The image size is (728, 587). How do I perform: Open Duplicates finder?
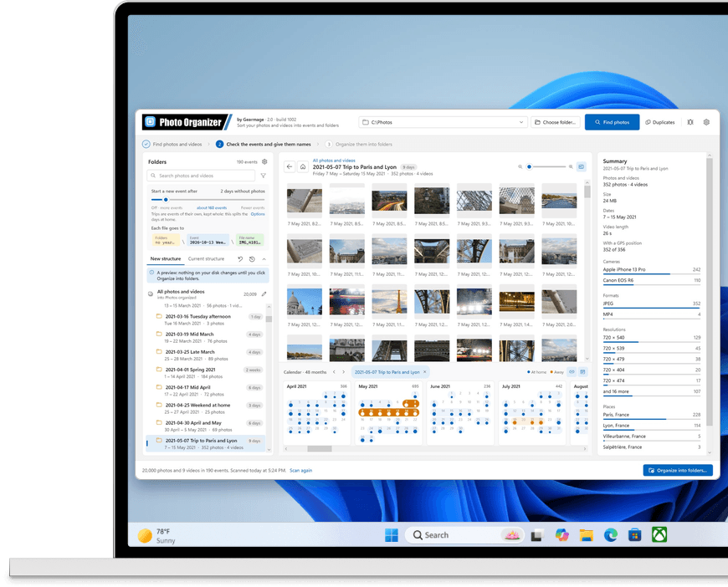(x=660, y=122)
